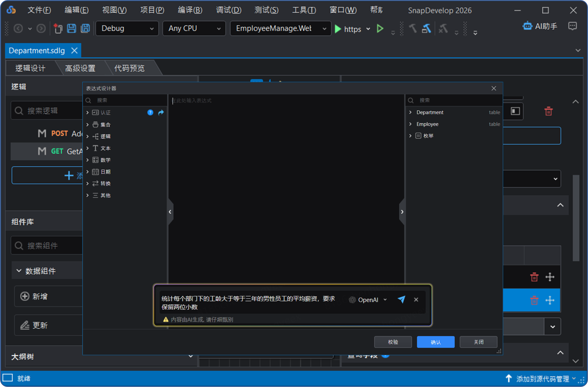Click the build hammer icon
588x387 pixels.
[x=412, y=29]
